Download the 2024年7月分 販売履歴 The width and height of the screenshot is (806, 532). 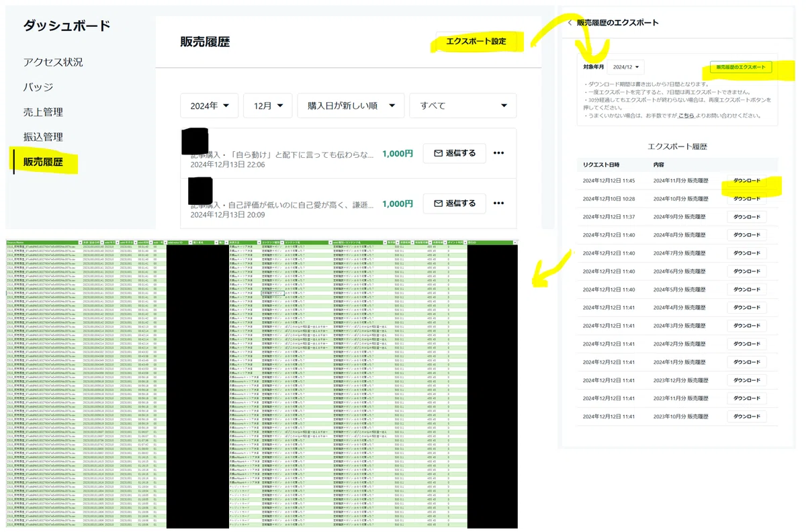747,253
